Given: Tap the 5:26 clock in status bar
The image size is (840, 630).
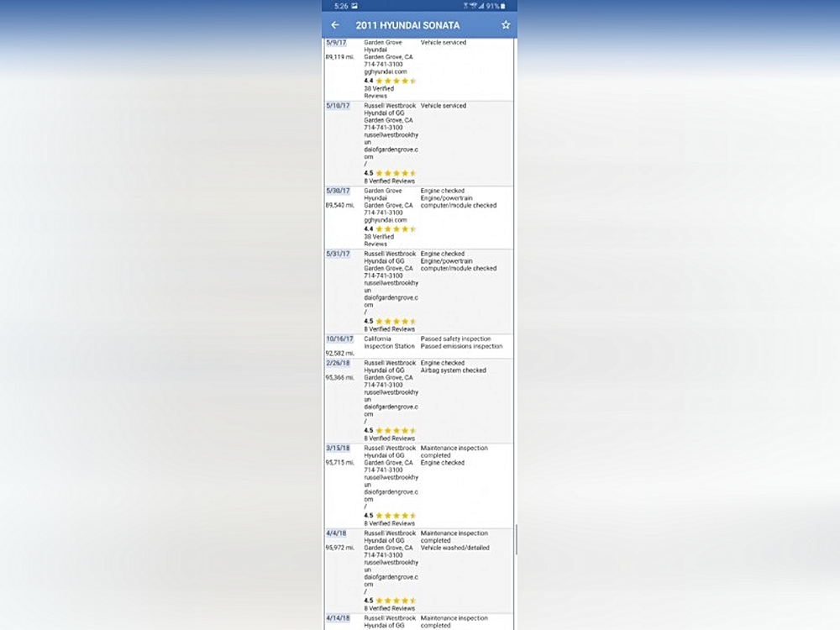Looking at the screenshot, I should click(341, 6).
